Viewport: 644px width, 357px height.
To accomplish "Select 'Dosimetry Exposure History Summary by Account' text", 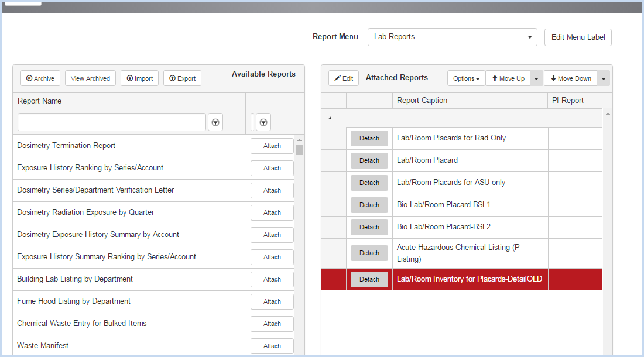I will [98, 234].
